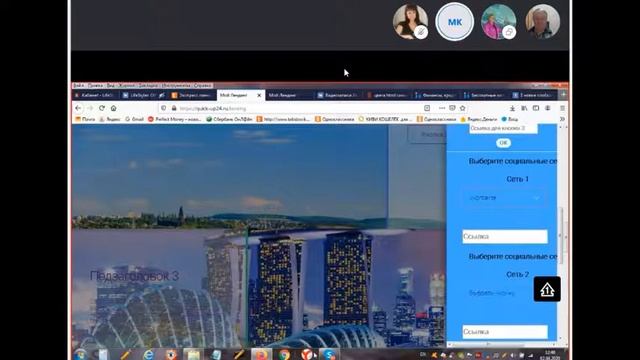Open the "Яндекс.Деньги" bookmark
The height and width of the screenshot is (360, 640).
[479, 119]
